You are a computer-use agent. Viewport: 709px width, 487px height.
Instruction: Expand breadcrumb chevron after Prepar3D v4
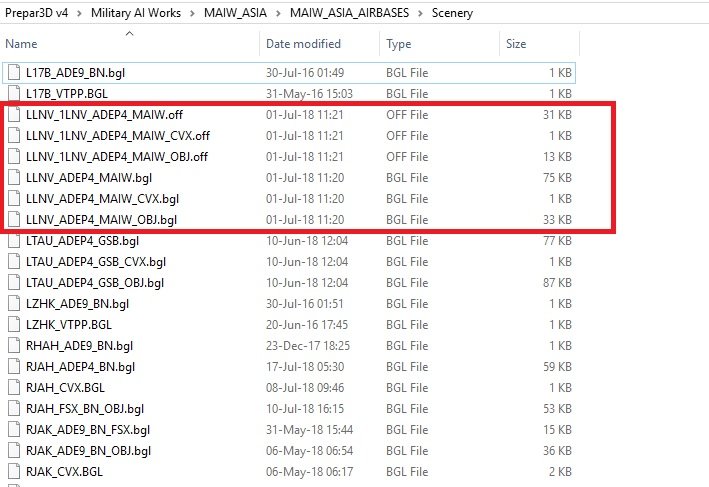coord(81,14)
